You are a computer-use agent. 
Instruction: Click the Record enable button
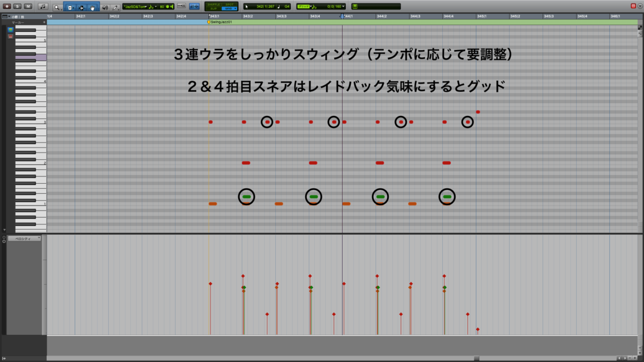(8, 6)
